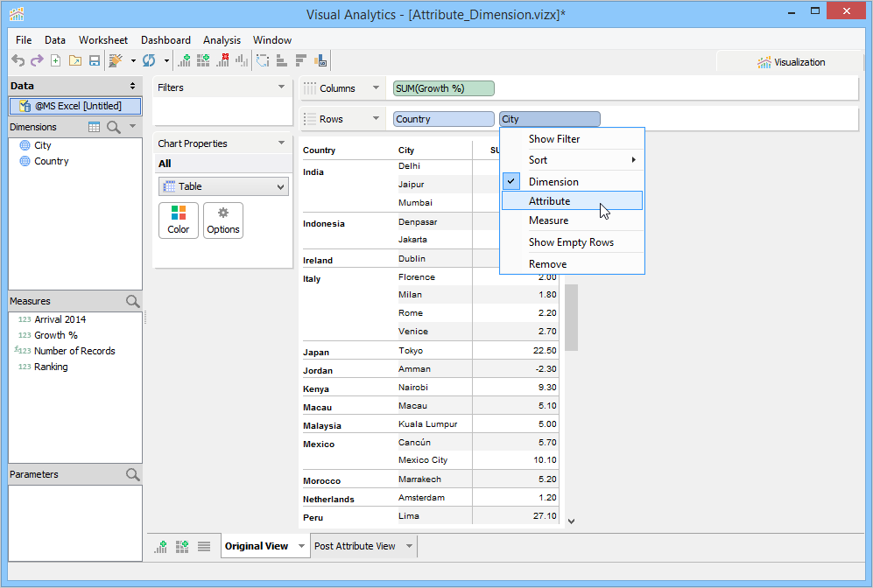The height and width of the screenshot is (588, 873).
Task: Click the SUM(Growth %) pill in Columns
Action: click(x=443, y=88)
